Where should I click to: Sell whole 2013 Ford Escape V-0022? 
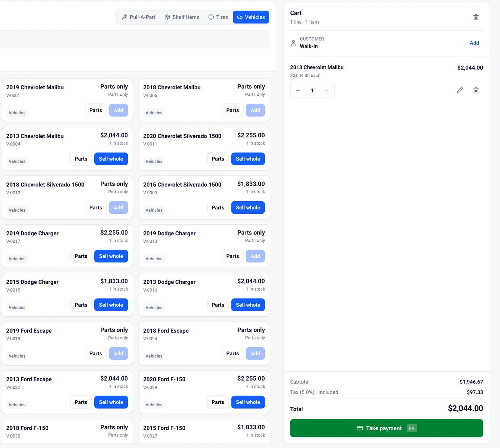click(x=111, y=402)
